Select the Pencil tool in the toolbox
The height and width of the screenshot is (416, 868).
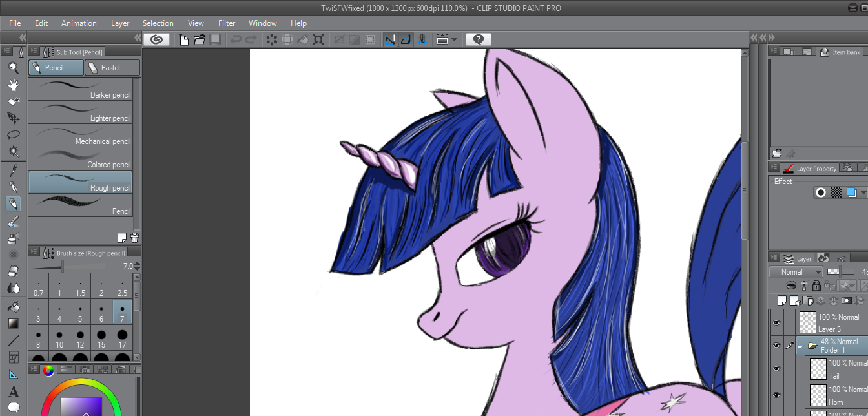point(14,204)
